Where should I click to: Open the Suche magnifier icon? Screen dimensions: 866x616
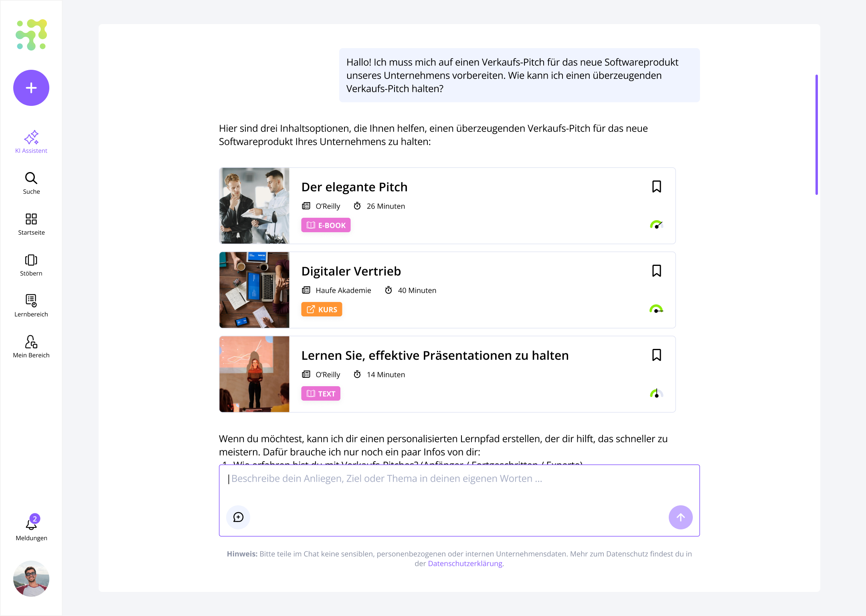[x=31, y=178]
